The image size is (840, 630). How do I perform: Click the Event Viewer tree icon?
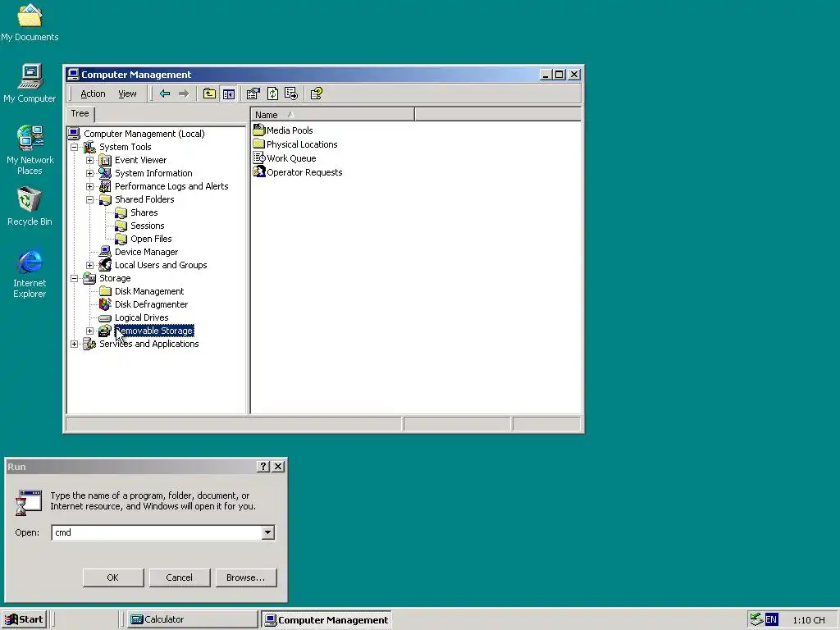point(105,160)
